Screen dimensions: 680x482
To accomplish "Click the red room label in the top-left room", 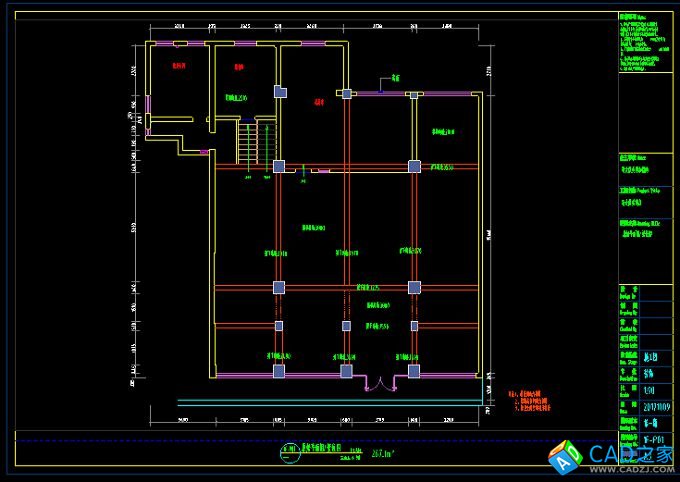I will [180, 67].
